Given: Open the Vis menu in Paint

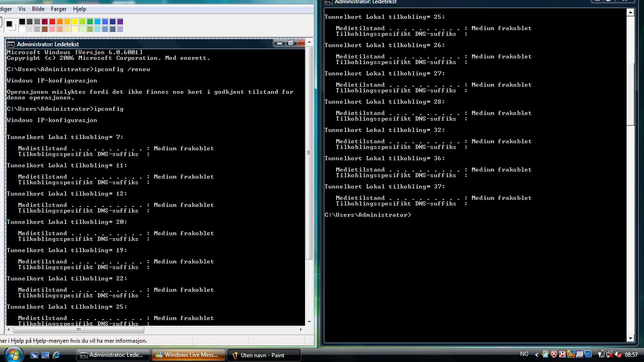Looking at the screenshot, I should pyautogui.click(x=22, y=9).
